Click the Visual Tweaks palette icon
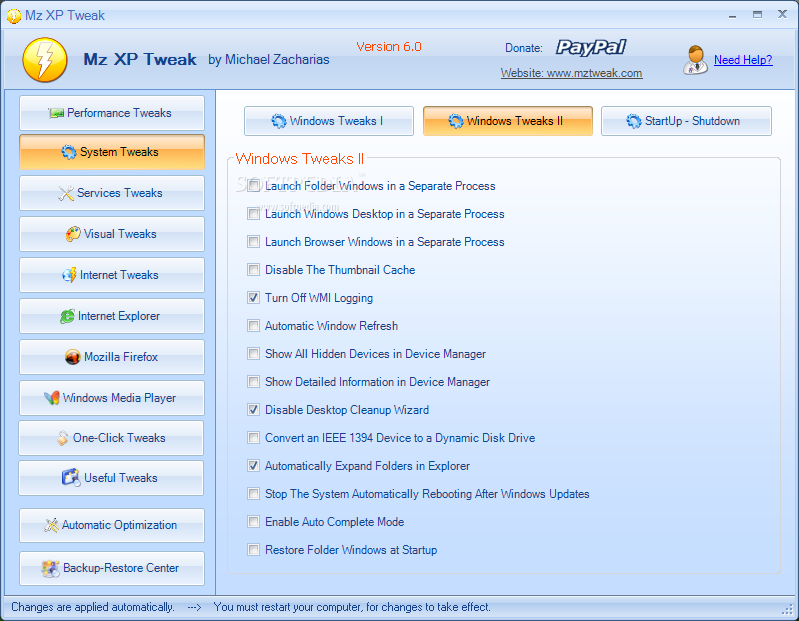 click(73, 234)
